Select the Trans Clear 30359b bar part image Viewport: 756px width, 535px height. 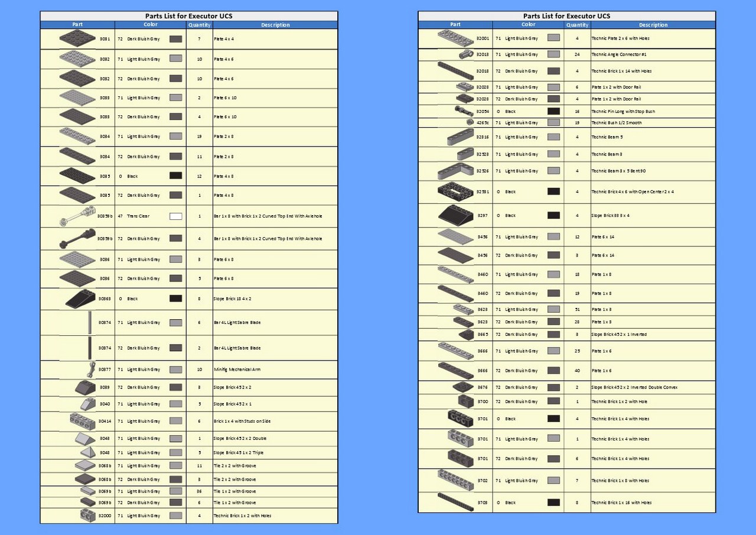pos(77,216)
